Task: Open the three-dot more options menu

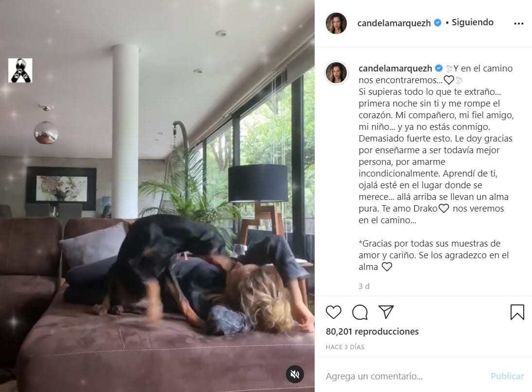Action: 518,23
